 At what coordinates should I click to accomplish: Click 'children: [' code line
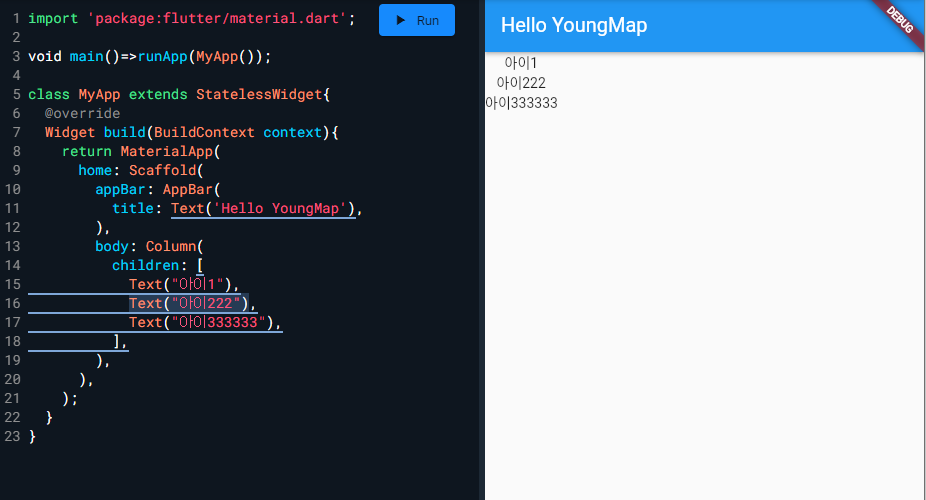(158, 265)
